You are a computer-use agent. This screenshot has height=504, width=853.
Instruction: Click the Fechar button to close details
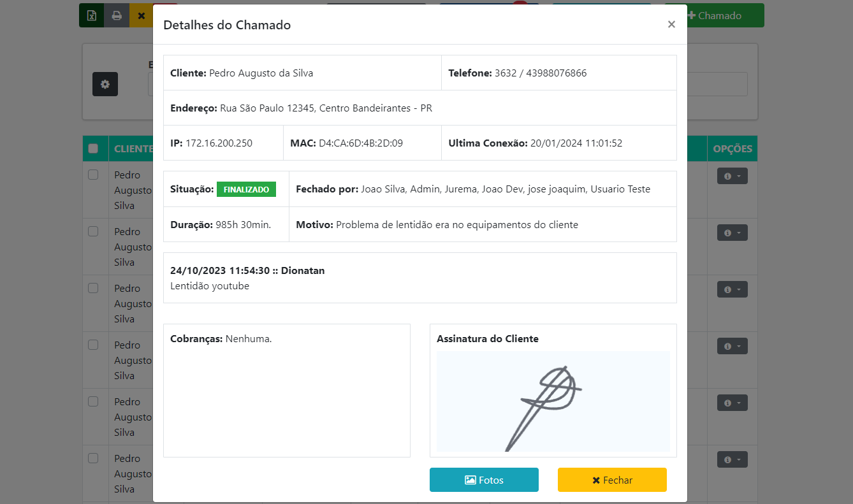click(x=611, y=479)
